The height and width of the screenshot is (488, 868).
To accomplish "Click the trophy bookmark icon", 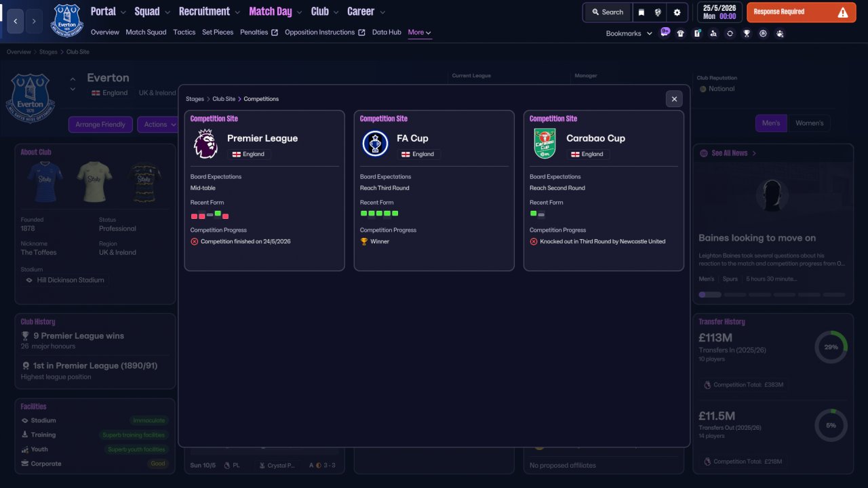I will coord(747,33).
